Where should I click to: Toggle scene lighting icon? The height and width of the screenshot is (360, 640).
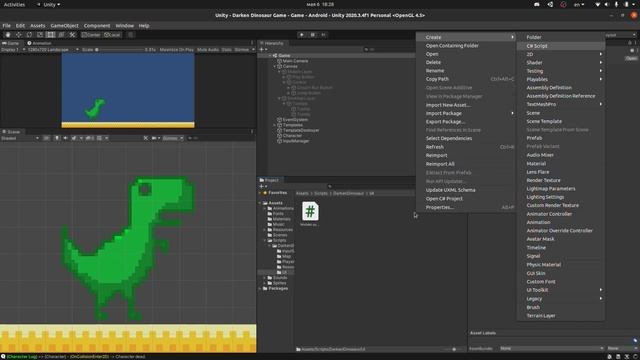click(x=57, y=138)
